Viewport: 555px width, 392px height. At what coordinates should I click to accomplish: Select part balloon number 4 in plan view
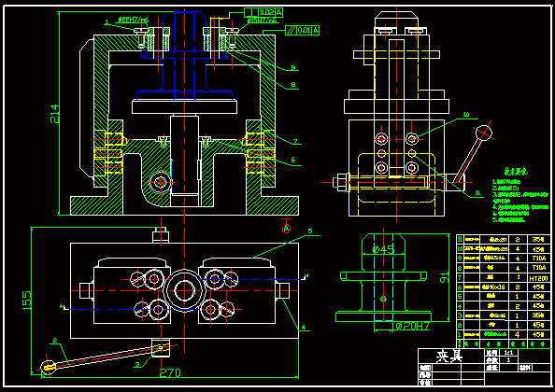click(304, 328)
